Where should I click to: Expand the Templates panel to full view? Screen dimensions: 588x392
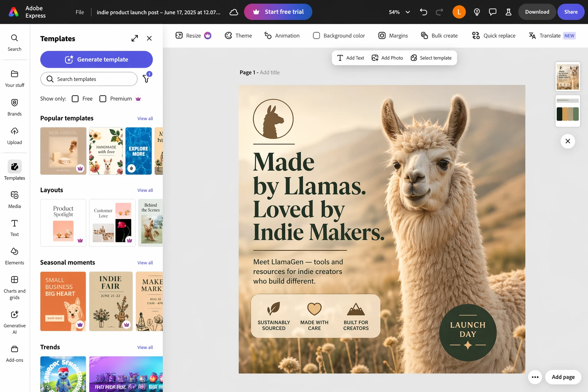point(134,38)
